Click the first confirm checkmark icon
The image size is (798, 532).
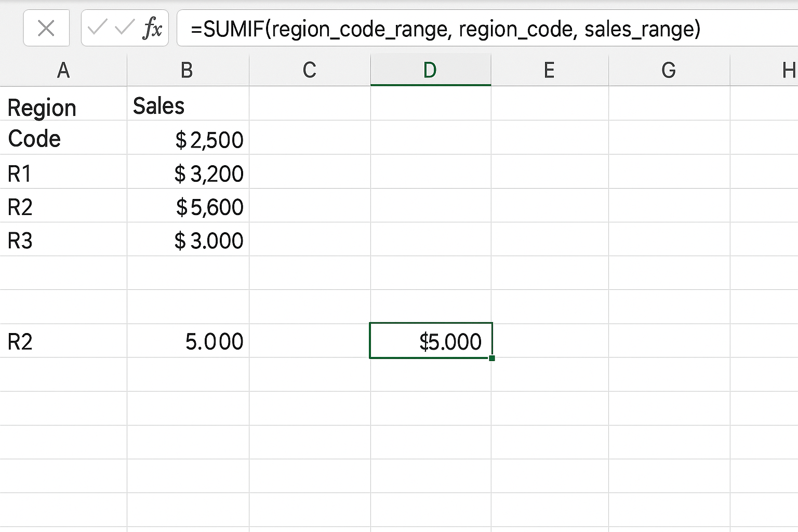(97, 27)
